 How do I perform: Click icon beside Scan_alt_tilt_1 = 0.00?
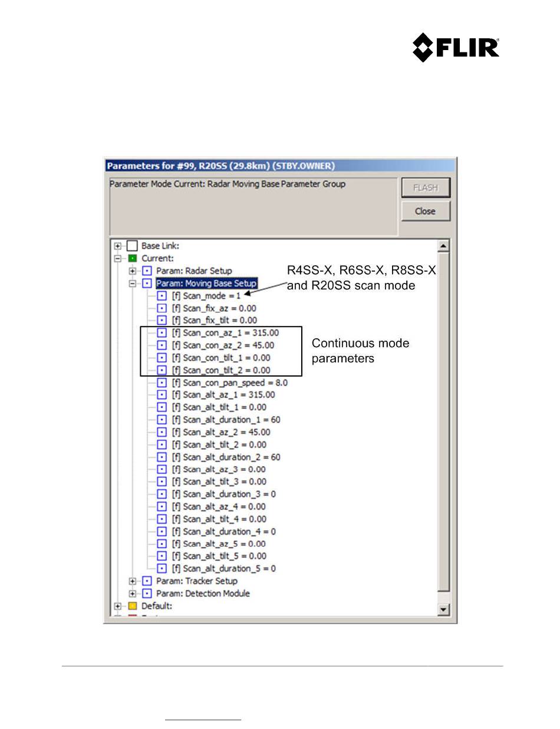(162, 407)
